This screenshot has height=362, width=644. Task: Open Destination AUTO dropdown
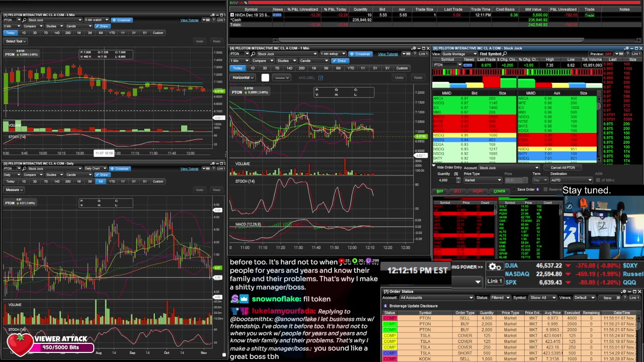(x=572, y=180)
